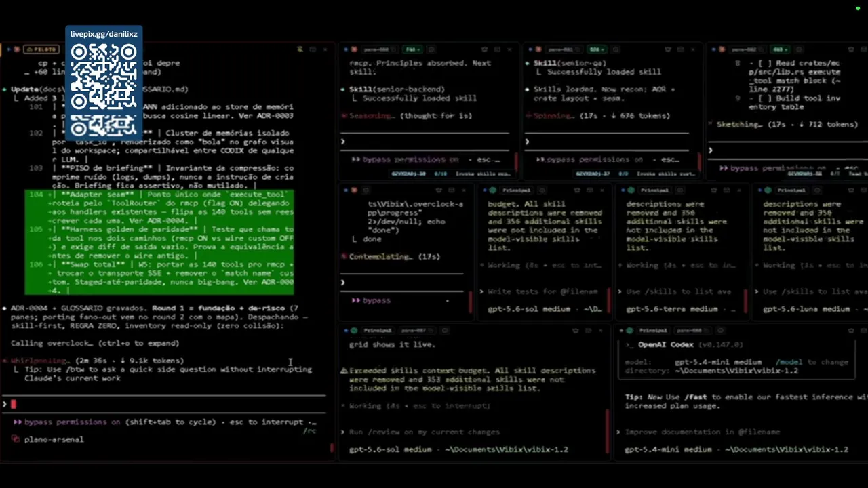The height and width of the screenshot is (488, 868).
Task: Click the pin icon in PILOTO pane header
Action: tap(299, 49)
